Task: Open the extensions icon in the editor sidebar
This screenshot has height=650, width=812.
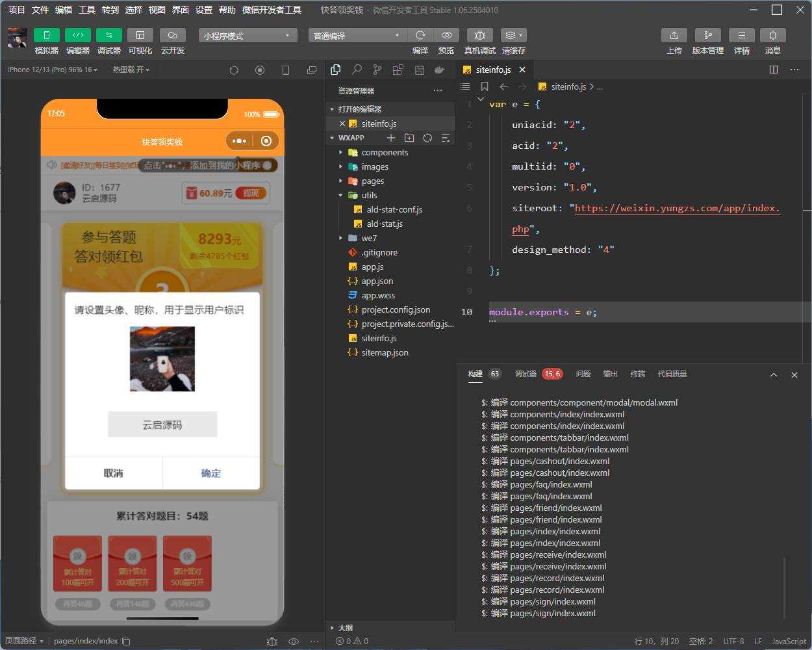Action: (x=398, y=70)
